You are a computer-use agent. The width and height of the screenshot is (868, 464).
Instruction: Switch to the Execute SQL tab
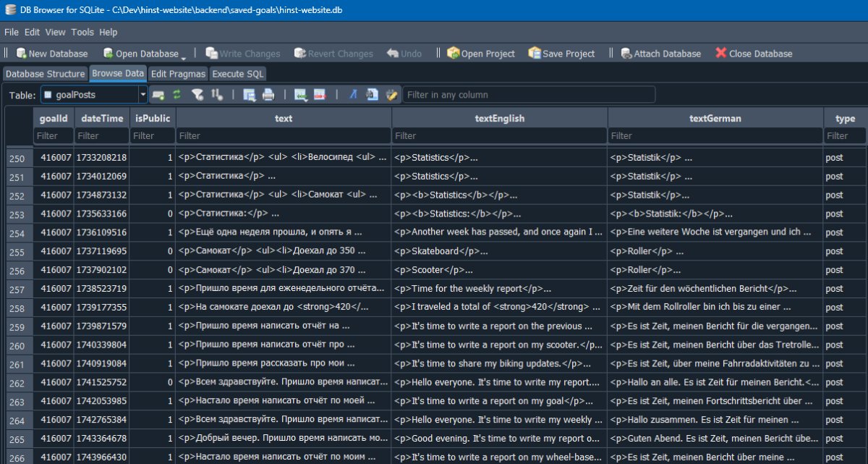click(x=237, y=74)
